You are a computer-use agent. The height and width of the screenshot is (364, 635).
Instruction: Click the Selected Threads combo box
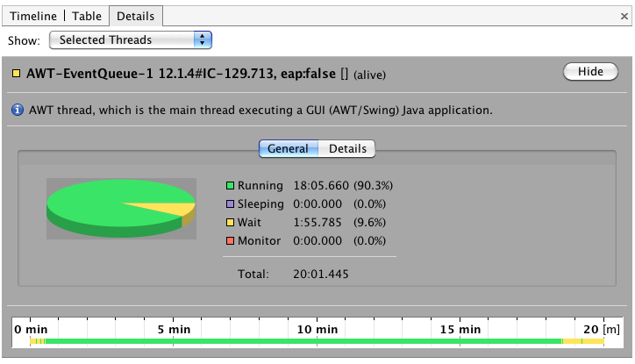tap(131, 39)
